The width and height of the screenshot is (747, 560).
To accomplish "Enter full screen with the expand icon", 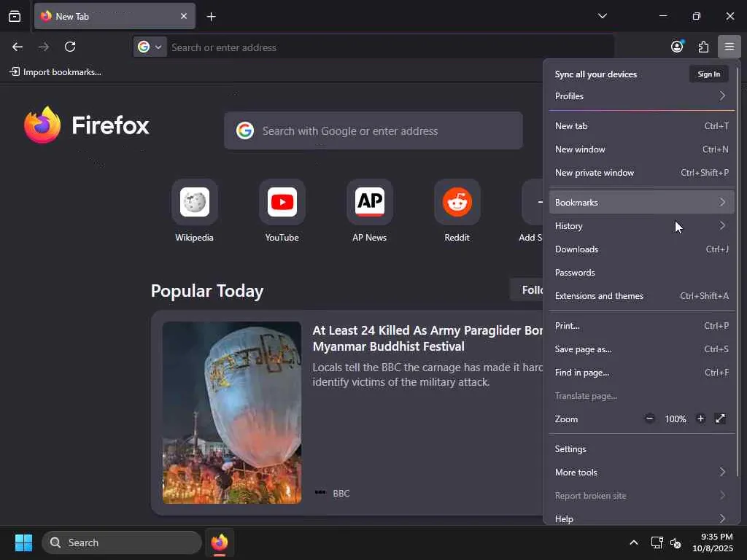I will [720, 419].
